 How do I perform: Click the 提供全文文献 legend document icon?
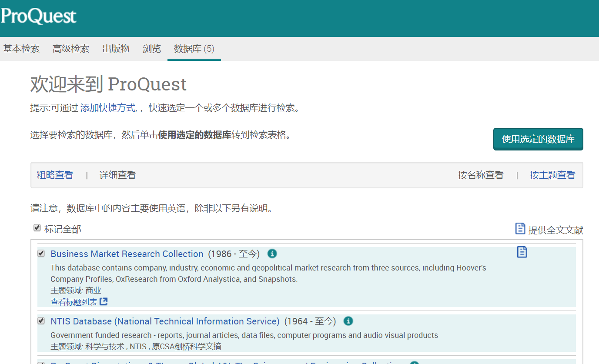pos(520,229)
